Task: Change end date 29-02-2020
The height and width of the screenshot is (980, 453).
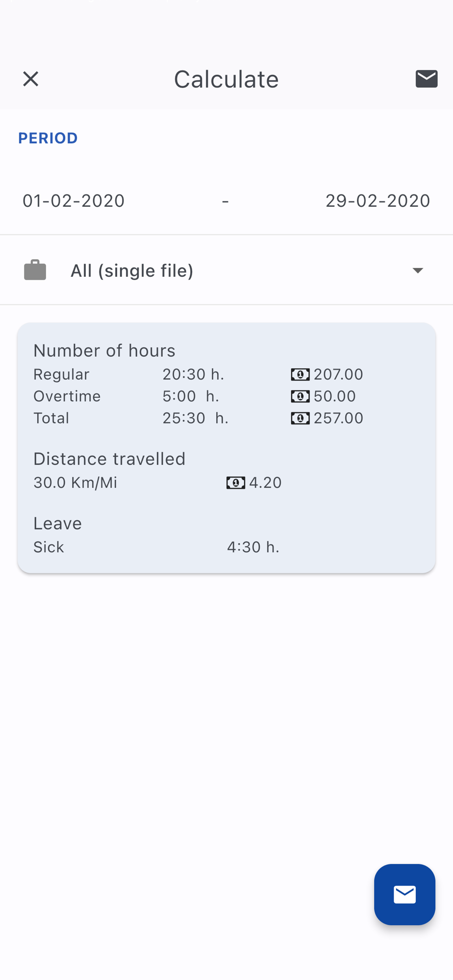Action: tap(377, 201)
